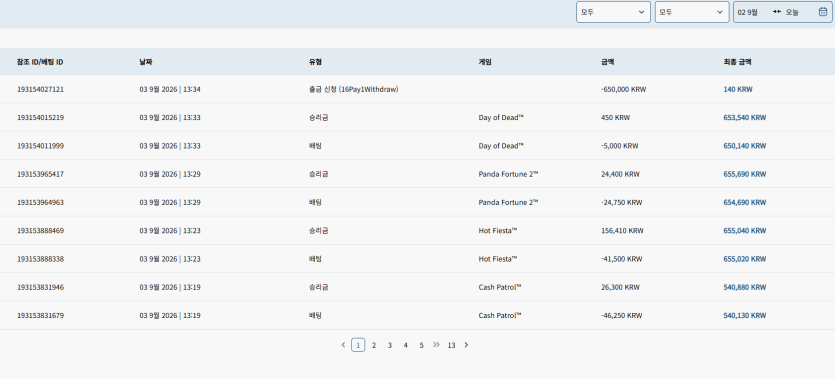835x379 pixels.
Task: Go to page 3
Action: 389,345
